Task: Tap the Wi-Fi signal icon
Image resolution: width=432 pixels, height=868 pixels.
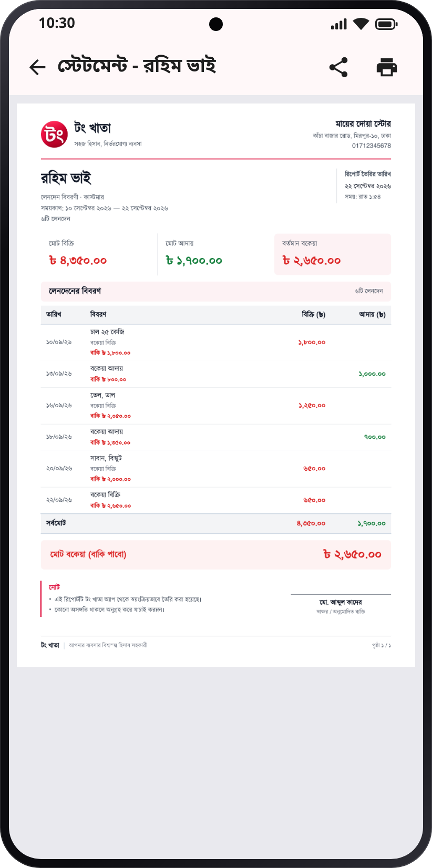Action: pyautogui.click(x=361, y=24)
